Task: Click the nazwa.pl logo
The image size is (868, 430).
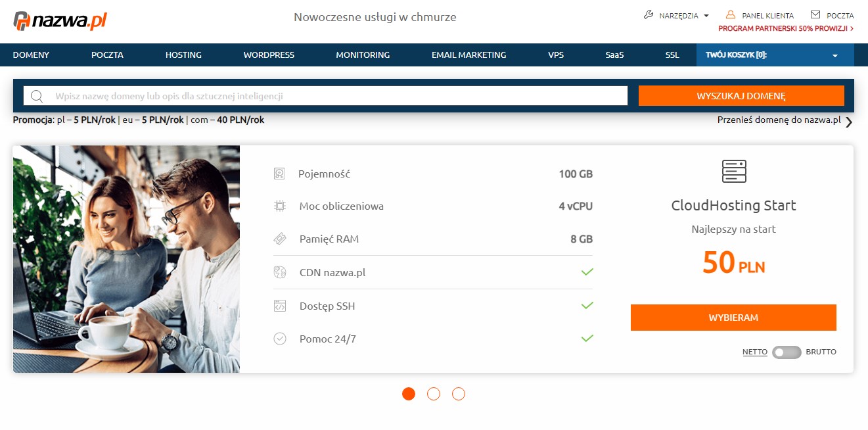Action: 60,20
